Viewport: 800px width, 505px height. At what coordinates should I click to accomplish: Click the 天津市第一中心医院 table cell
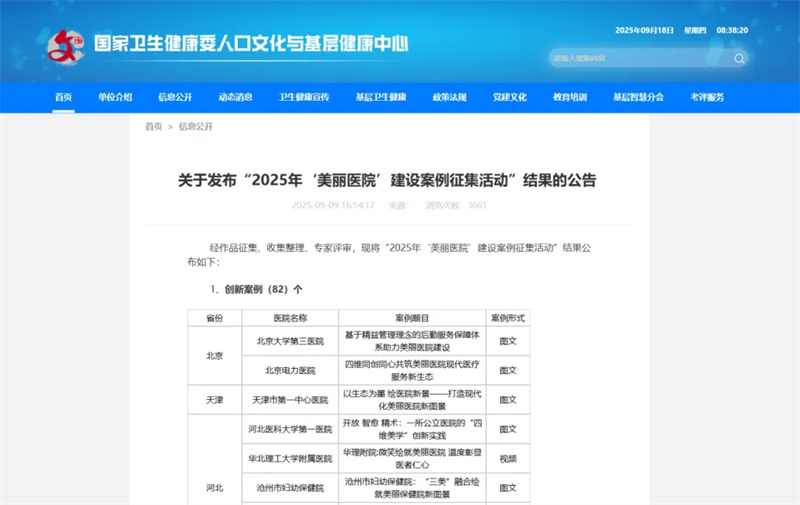tap(290, 399)
